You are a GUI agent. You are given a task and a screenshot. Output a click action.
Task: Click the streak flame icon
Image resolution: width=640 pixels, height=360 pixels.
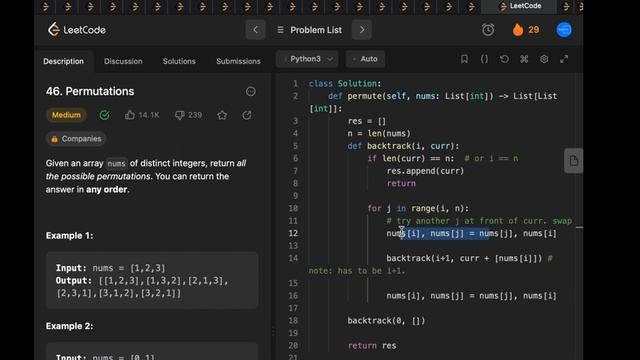tap(518, 30)
